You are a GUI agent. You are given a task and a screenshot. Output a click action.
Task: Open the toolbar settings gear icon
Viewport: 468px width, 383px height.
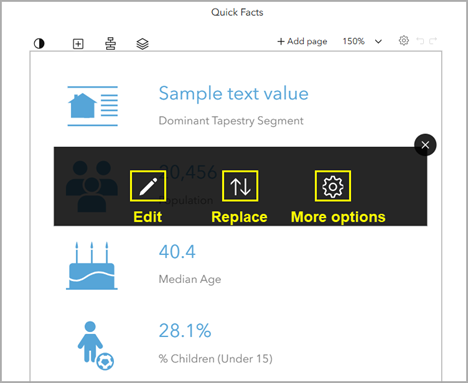pyautogui.click(x=404, y=41)
